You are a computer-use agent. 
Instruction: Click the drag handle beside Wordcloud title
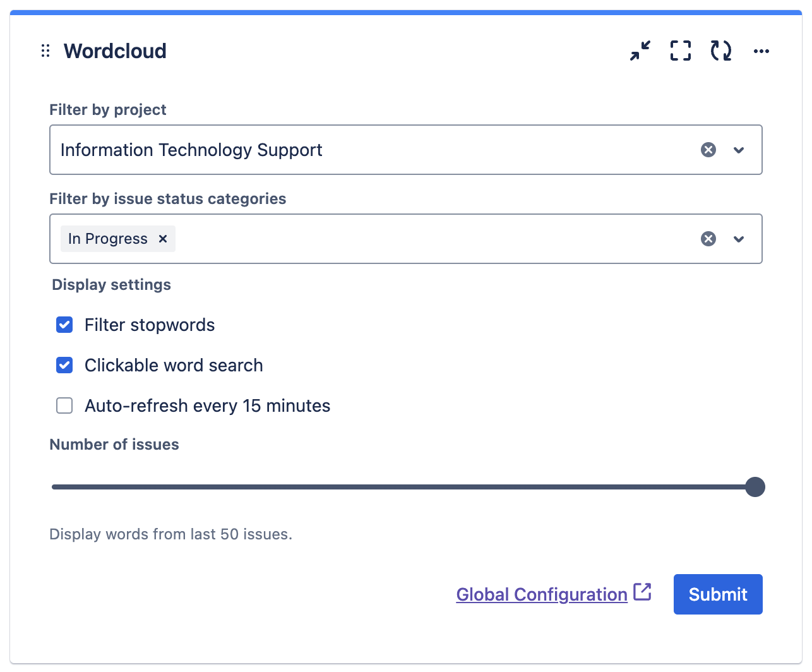pyautogui.click(x=45, y=51)
